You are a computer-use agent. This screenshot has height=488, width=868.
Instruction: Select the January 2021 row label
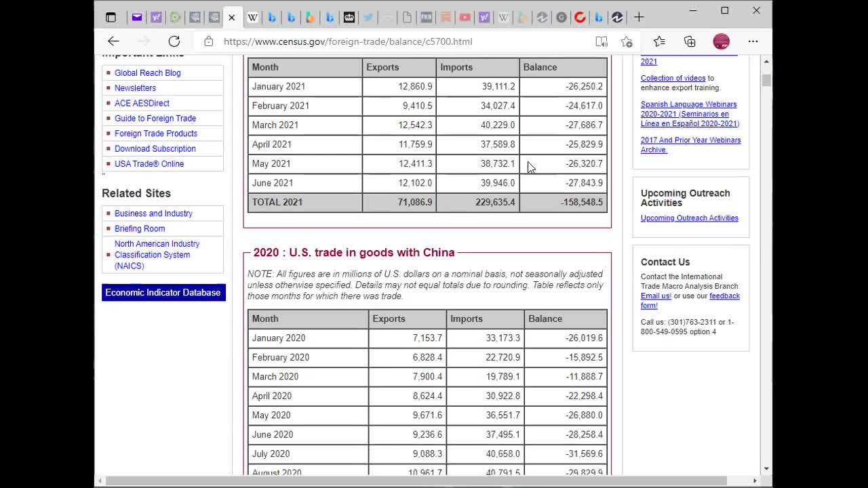pyautogui.click(x=279, y=86)
